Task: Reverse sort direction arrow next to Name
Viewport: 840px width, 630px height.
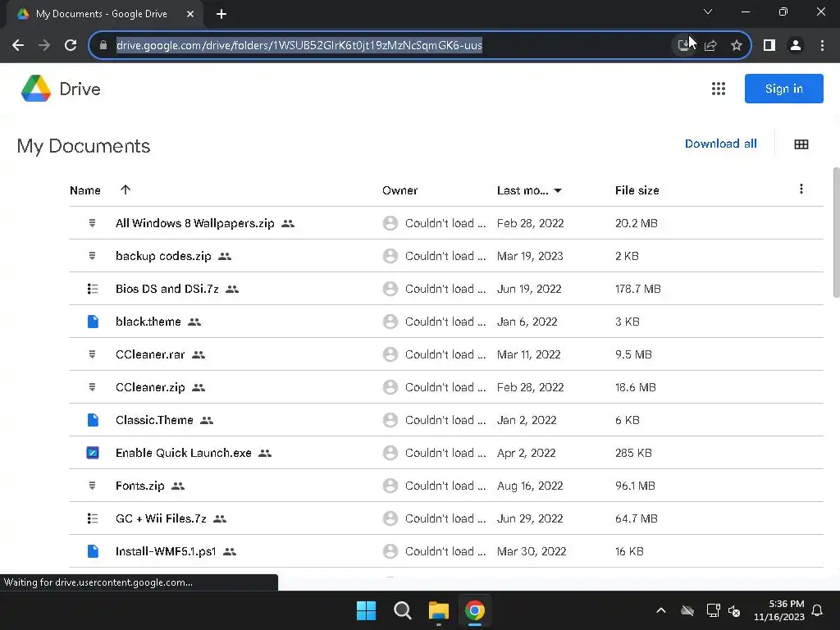Action: point(126,189)
